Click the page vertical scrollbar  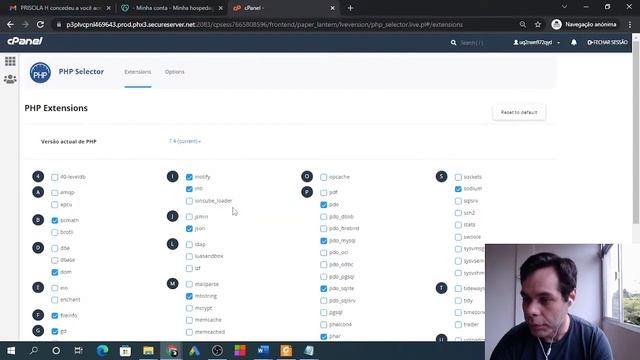coord(636,131)
